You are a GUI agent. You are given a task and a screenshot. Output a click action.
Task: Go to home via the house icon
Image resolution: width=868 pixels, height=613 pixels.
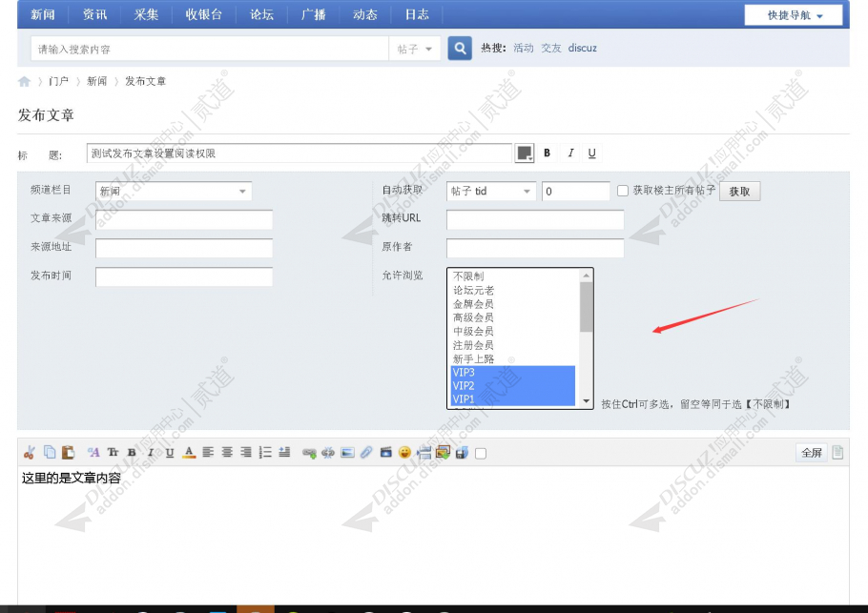(24, 81)
